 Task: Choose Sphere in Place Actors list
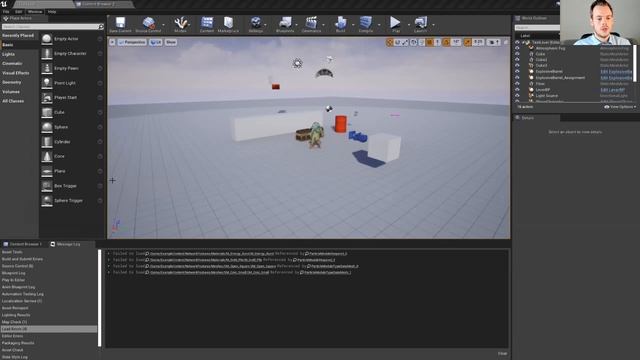click(x=72, y=127)
